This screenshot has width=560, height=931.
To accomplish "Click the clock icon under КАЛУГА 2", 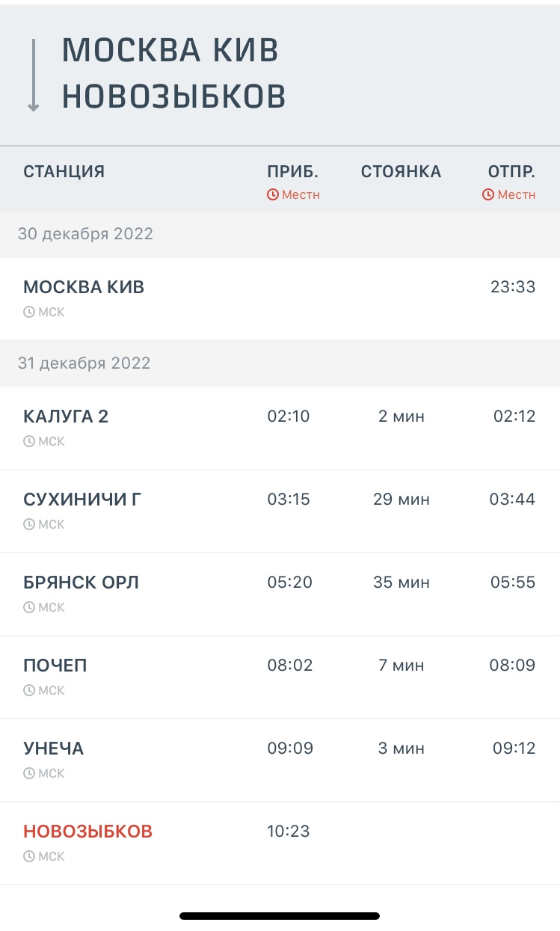I will click(29, 441).
